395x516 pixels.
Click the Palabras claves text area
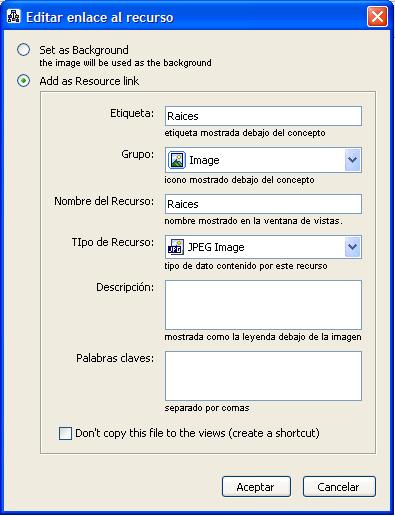tap(263, 376)
